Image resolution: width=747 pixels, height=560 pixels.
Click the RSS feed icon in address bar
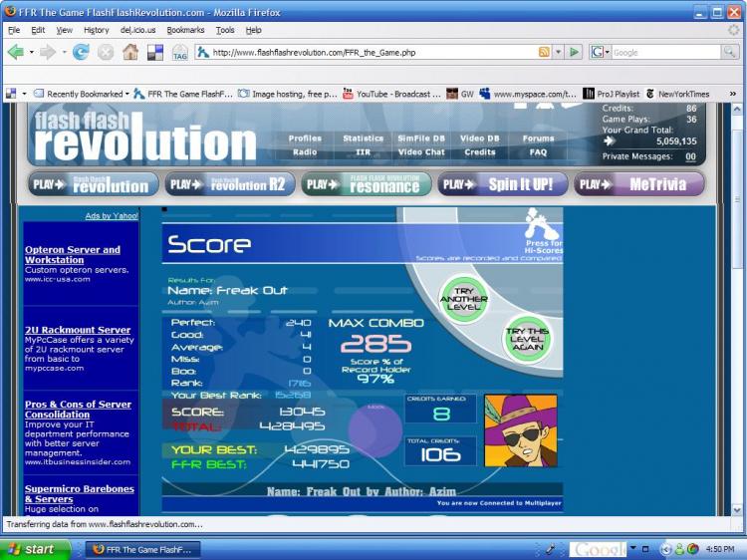[544, 52]
